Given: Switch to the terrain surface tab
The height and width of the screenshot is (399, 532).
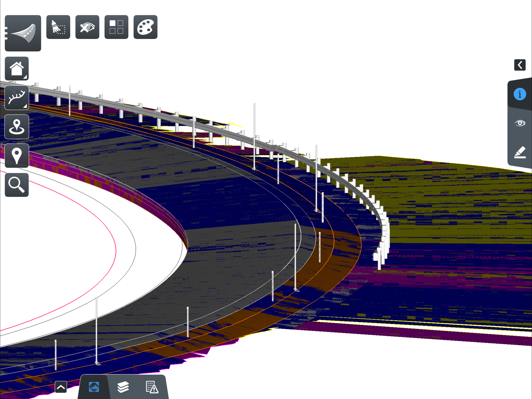Looking at the screenshot, I should [x=94, y=387].
